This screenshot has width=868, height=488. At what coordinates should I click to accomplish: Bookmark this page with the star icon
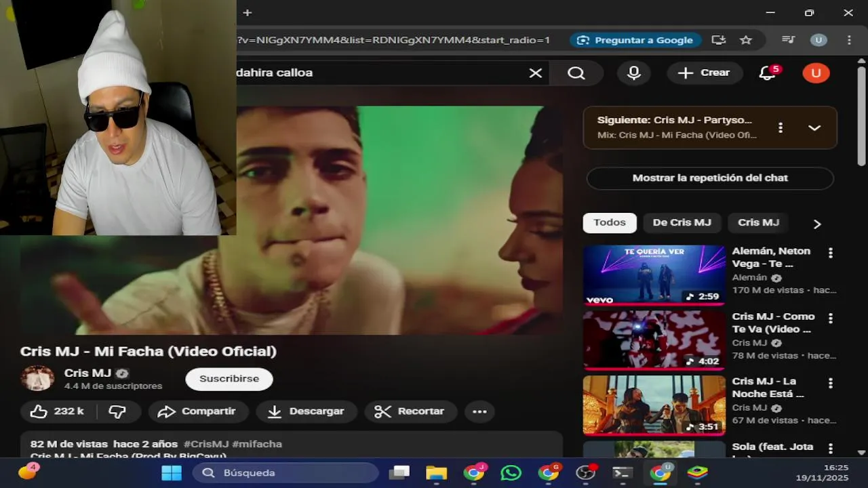746,40
